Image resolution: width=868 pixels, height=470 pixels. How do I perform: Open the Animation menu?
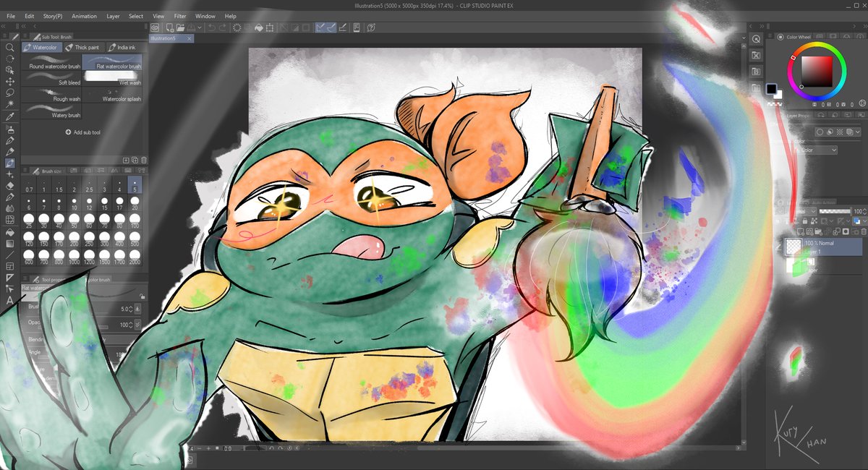tap(84, 16)
